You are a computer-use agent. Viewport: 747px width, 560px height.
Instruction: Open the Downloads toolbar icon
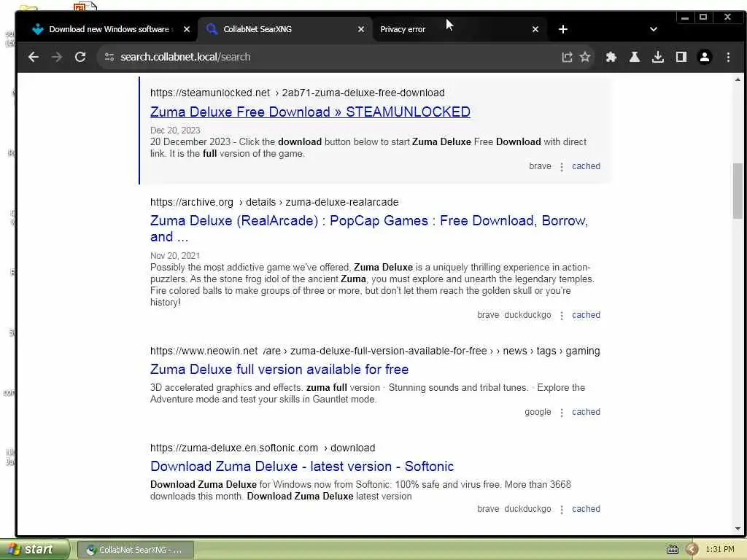(657, 57)
